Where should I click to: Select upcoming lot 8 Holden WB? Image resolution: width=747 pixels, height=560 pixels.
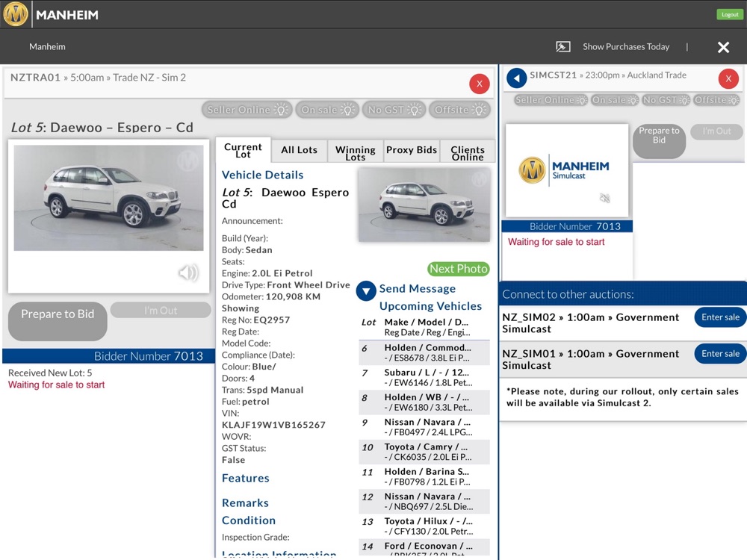point(424,402)
